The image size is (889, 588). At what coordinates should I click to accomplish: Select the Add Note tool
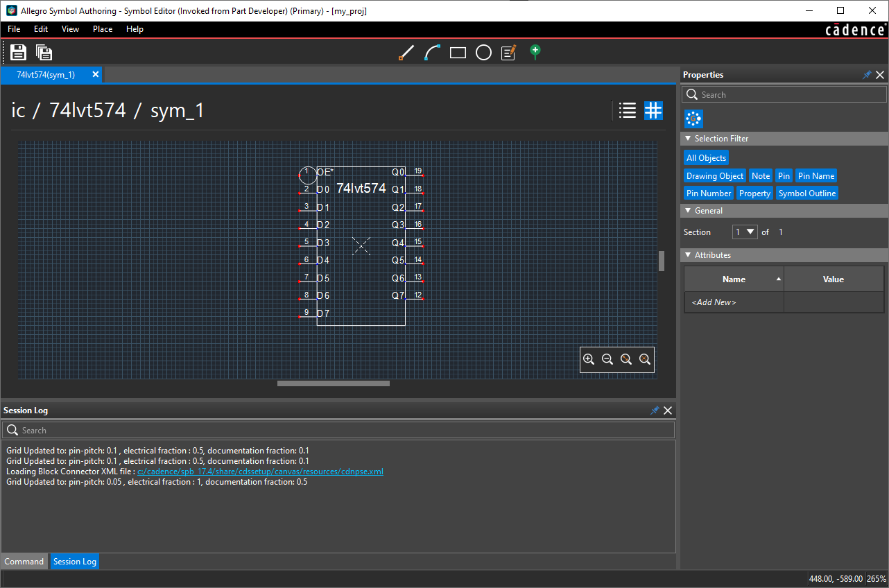pyautogui.click(x=509, y=53)
